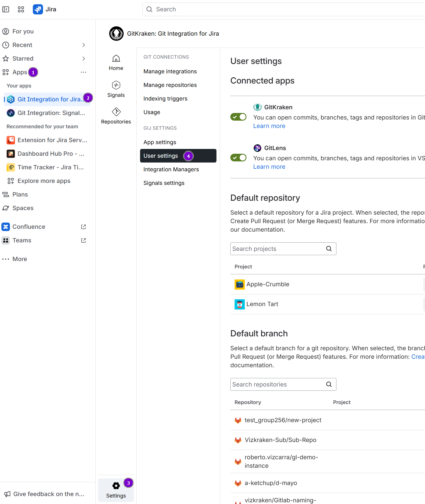Open Confluence via its external link icon
The height and width of the screenshot is (504, 425).
click(x=83, y=227)
